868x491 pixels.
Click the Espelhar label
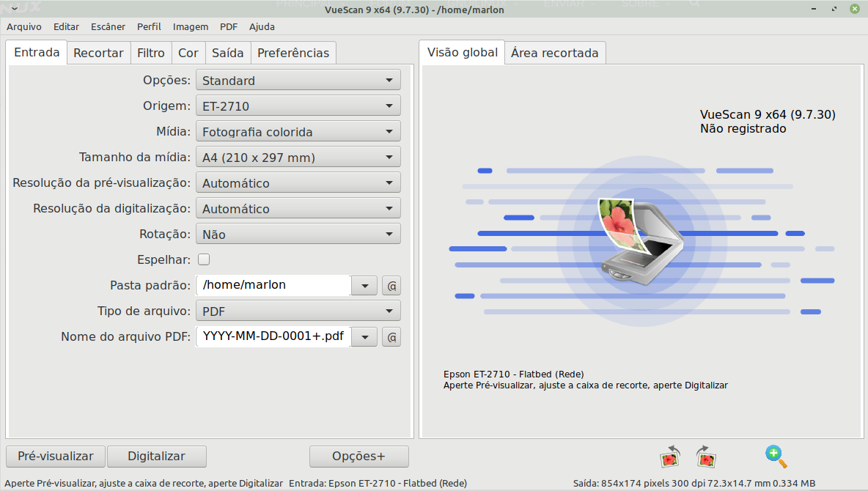(164, 259)
